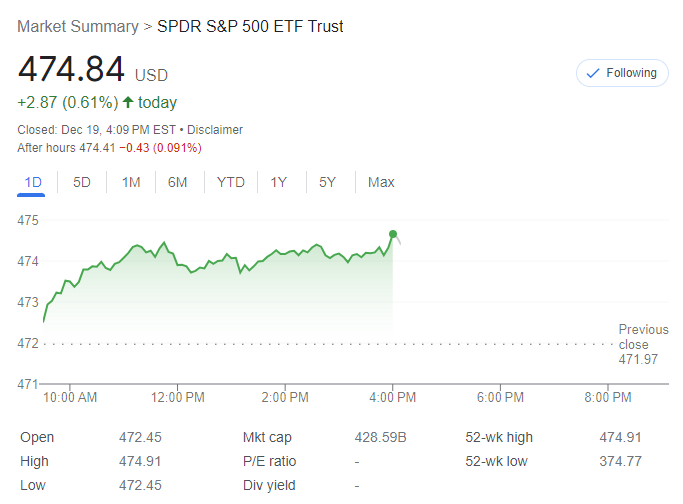The height and width of the screenshot is (504, 683).
Task: Open the Disclaimer link
Action: click(x=215, y=129)
